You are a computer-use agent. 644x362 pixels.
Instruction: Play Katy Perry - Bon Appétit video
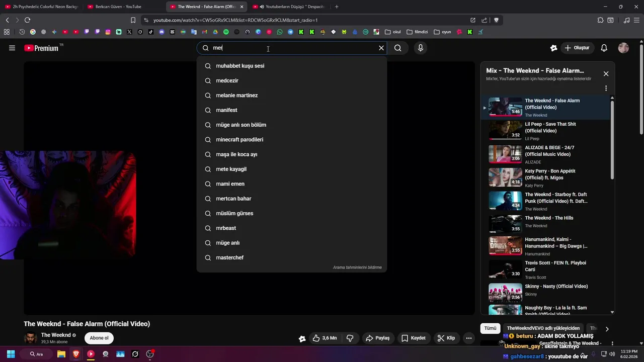[545, 178]
